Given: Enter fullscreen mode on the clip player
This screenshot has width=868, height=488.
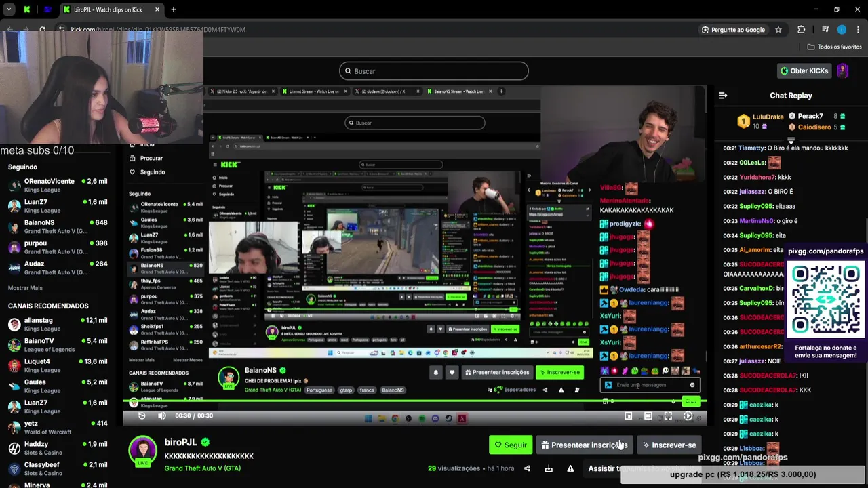Looking at the screenshot, I should (x=668, y=416).
